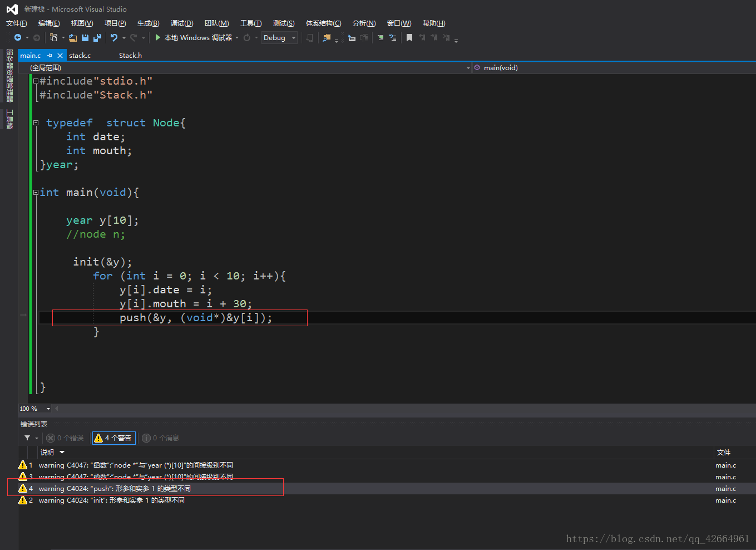Open the 测试(S) menu
The image size is (756, 550).
pyautogui.click(x=284, y=23)
